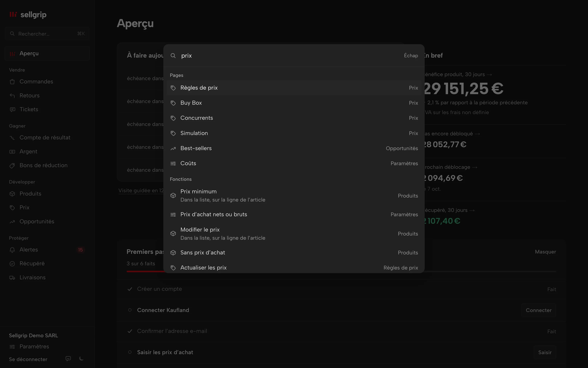Image resolution: width=588 pixels, height=368 pixels.
Task: Select the Règles de prix result
Action: [294, 88]
